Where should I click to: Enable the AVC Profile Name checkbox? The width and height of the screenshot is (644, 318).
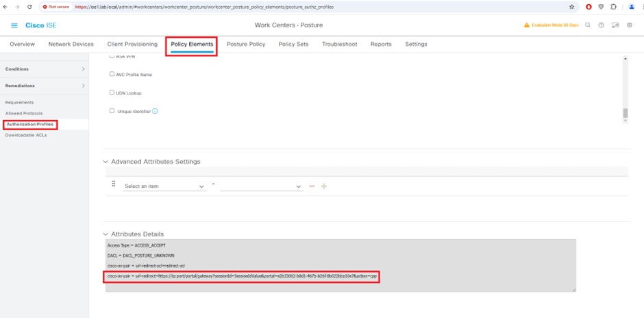[x=112, y=75]
